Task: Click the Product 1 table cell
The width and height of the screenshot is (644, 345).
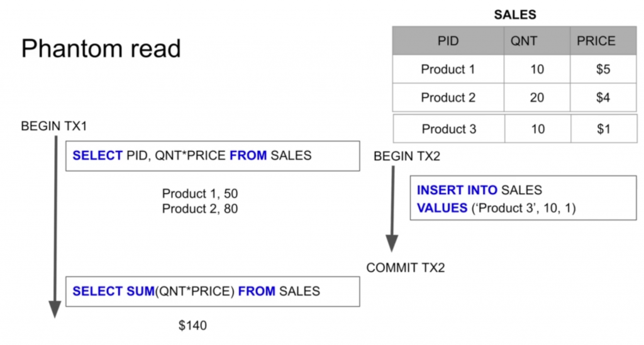Action: coord(448,69)
